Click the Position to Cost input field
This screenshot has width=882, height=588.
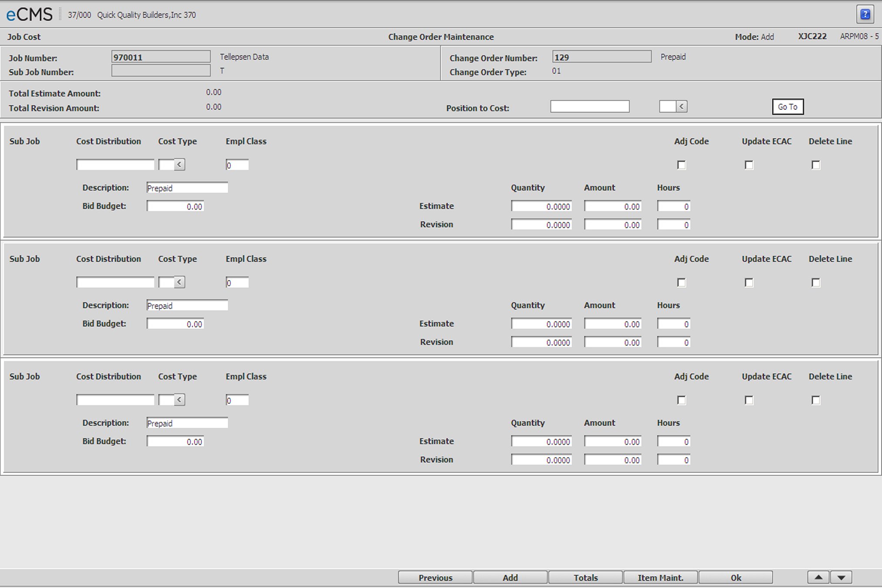[x=590, y=107]
